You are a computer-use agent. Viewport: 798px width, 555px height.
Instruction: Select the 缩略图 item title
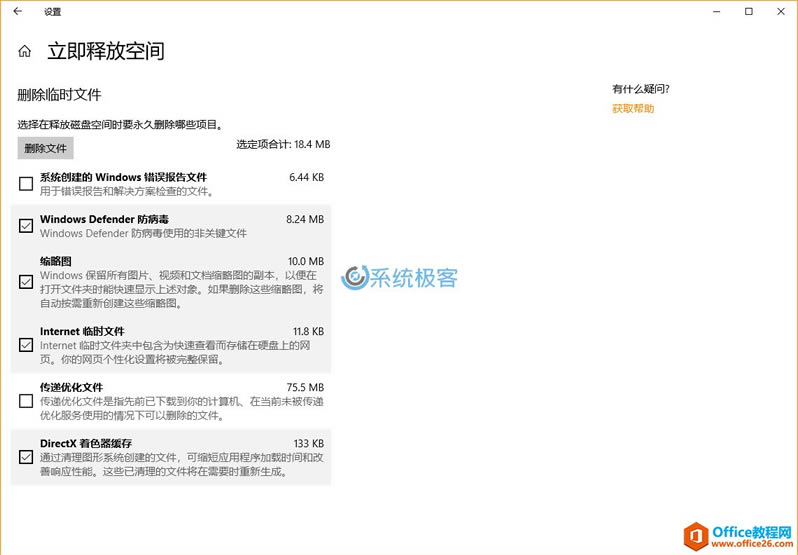tap(56, 261)
